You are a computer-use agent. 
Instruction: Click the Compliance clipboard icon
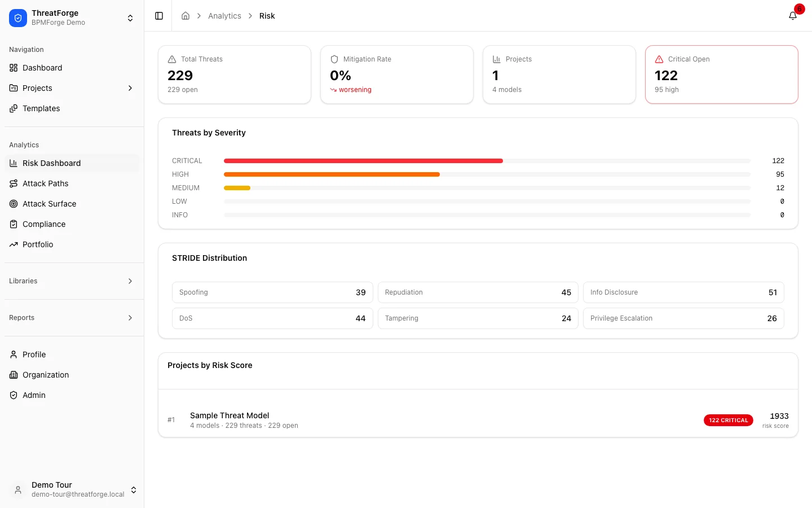[x=14, y=224]
